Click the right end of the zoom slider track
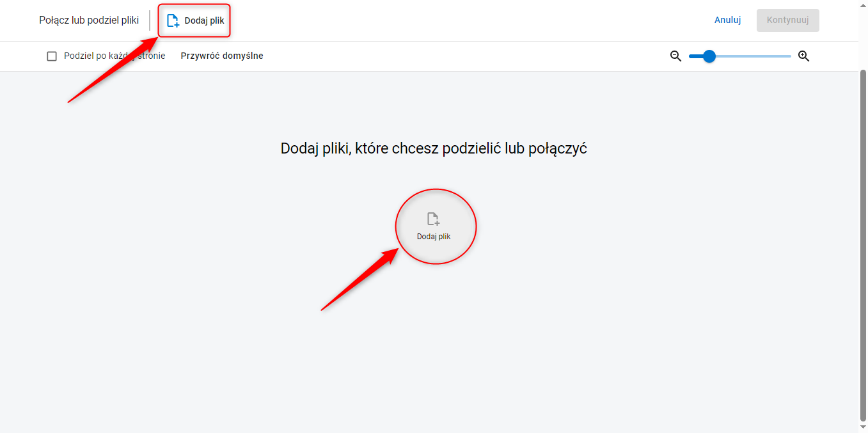Image resolution: width=868 pixels, height=433 pixels. click(x=789, y=56)
